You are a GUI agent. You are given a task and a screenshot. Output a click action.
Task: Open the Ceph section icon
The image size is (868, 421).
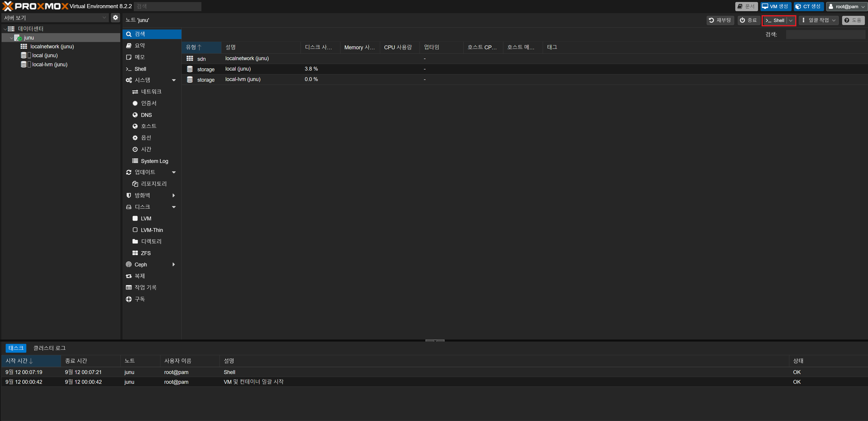coord(129,264)
